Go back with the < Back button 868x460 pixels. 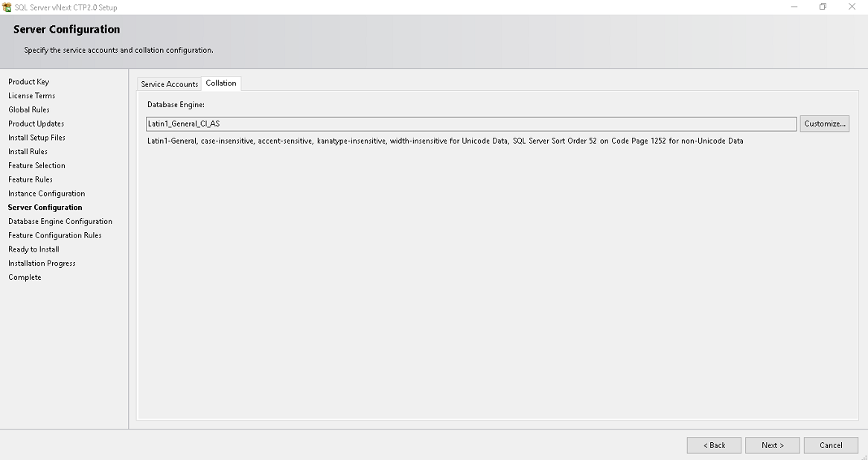[x=714, y=445]
